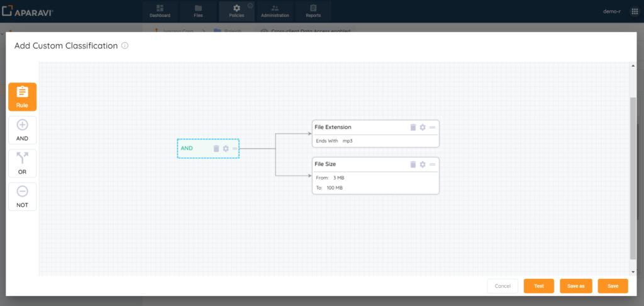Click the info icon beside Add Custom Classification
The width and height of the screenshot is (644, 306).
[125, 46]
